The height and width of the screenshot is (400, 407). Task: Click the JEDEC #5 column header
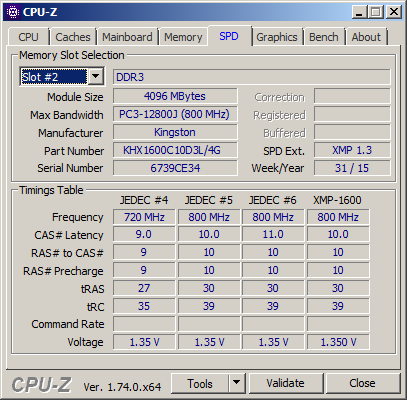tap(209, 200)
